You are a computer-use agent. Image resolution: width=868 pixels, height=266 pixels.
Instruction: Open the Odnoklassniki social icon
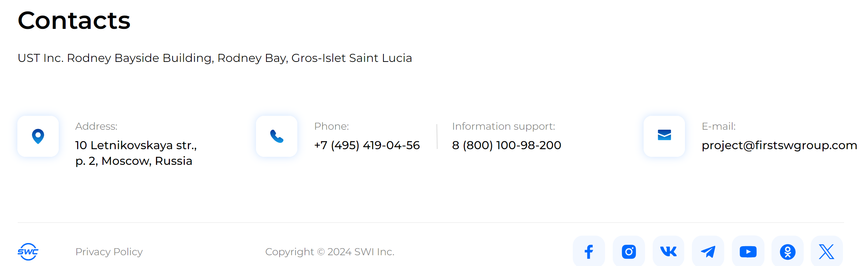coord(787,251)
